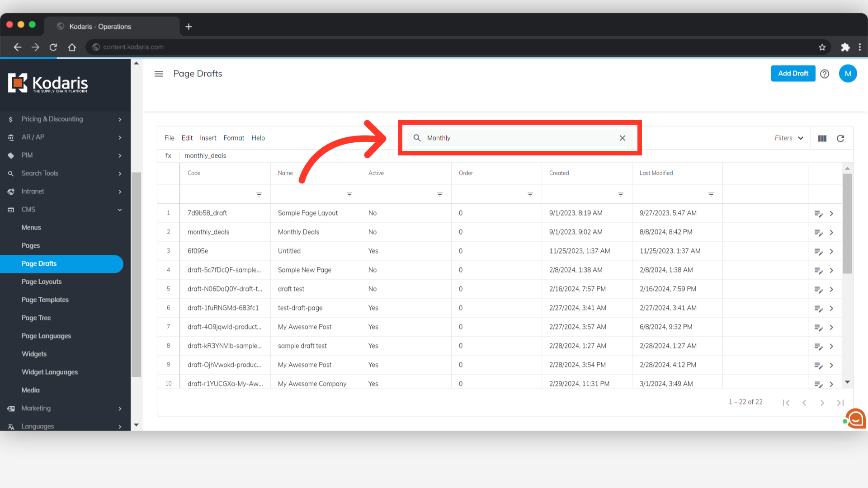Click the Active column filter icon

click(x=440, y=194)
